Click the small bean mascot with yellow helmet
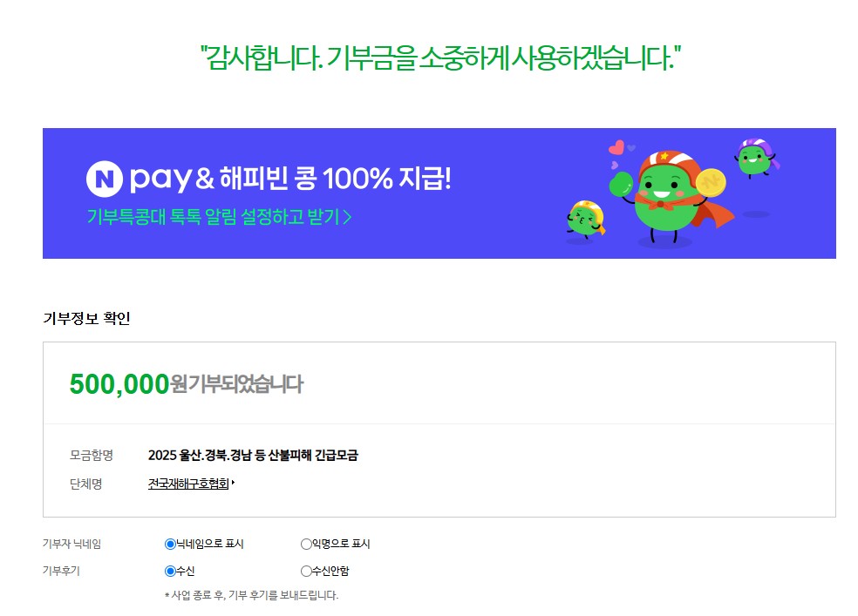Image resolution: width=858 pixels, height=616 pixels. [x=586, y=218]
